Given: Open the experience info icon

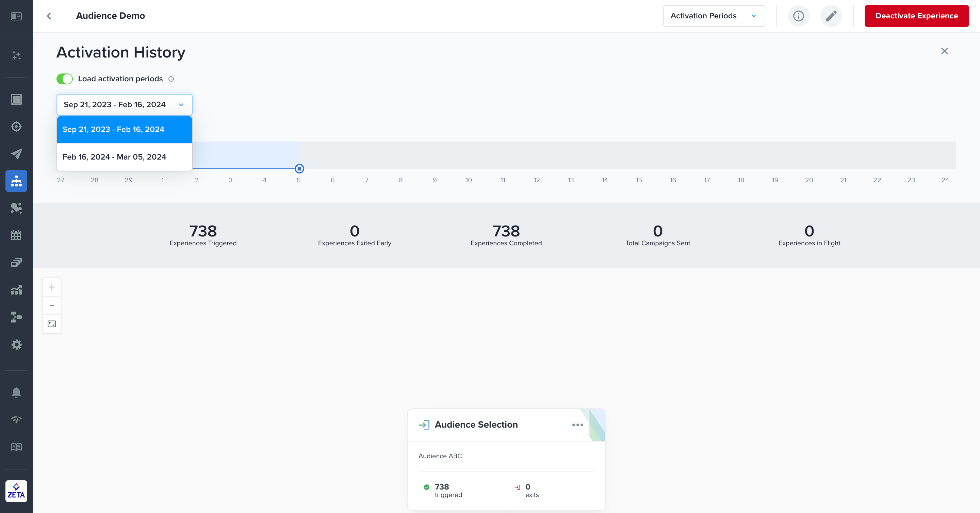Looking at the screenshot, I should 798,16.
